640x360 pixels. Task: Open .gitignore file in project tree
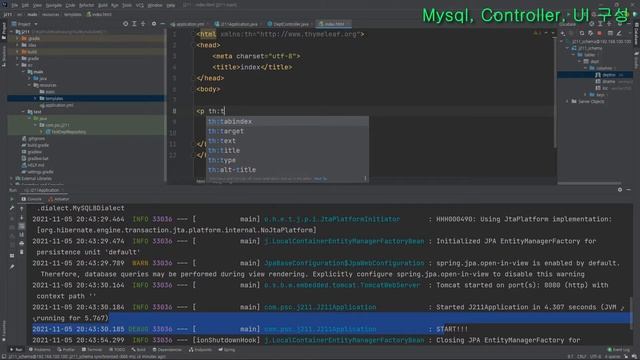[33, 139]
